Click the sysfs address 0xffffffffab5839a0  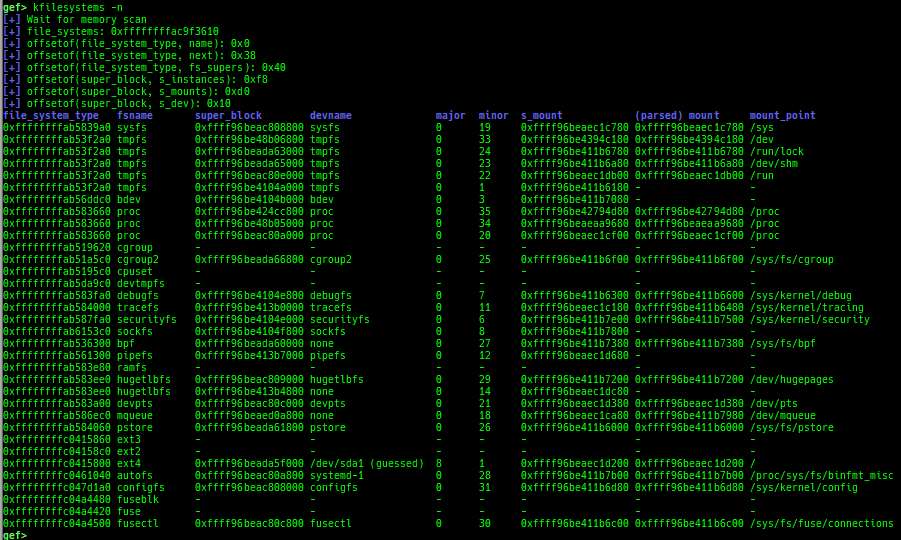tap(57, 128)
